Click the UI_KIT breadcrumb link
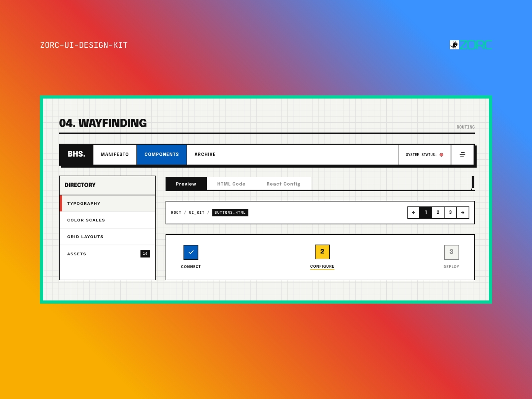Viewport: 532px width, 399px height. coord(197,212)
